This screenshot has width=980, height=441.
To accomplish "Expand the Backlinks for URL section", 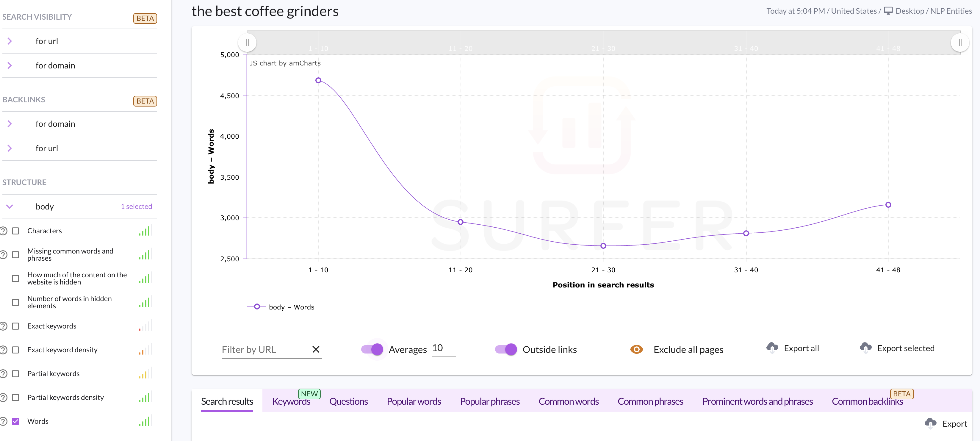I will (10, 148).
